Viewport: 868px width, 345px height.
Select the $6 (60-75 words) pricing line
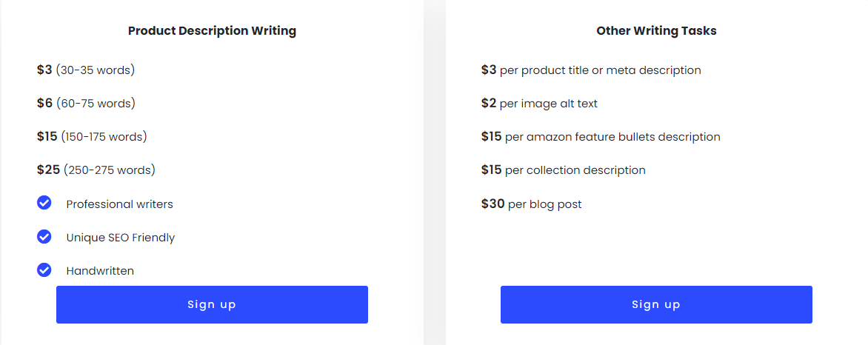[86, 104]
